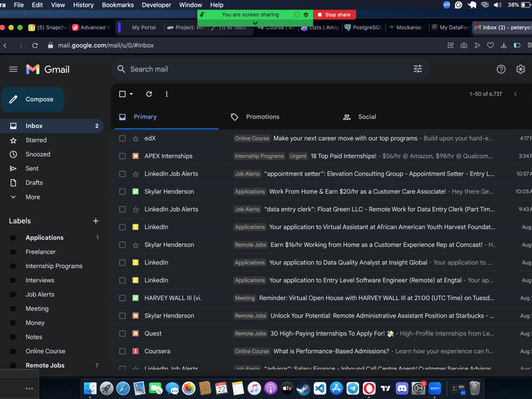Check the Entry Level Software Engineer email checkbox
This screenshot has width=532, height=399.
[x=122, y=280]
